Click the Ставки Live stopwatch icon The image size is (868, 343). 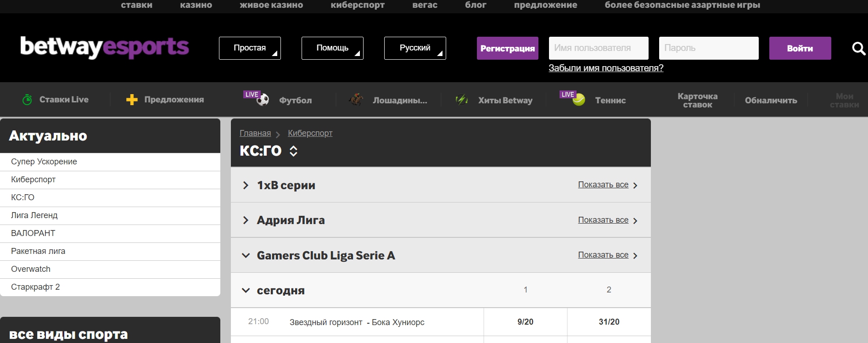[27, 99]
